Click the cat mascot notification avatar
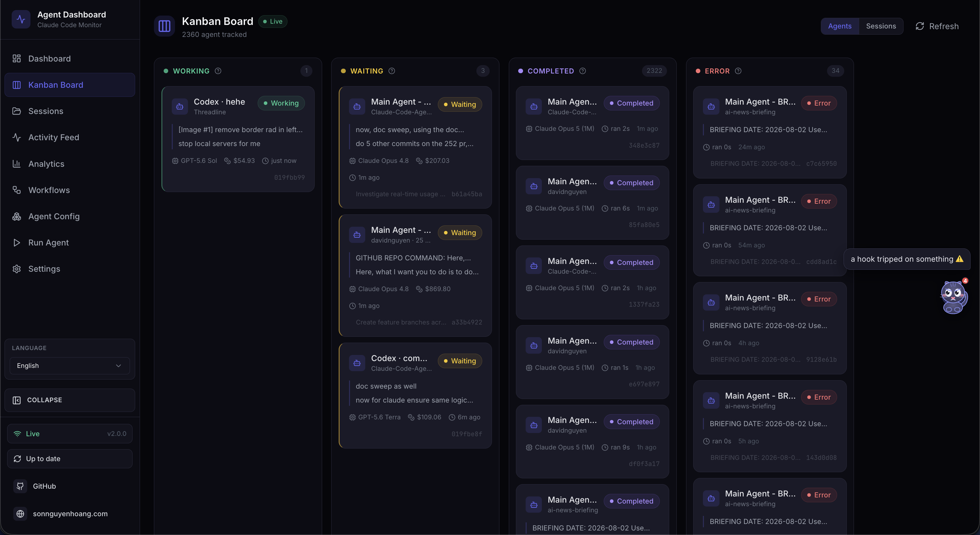 tap(953, 297)
